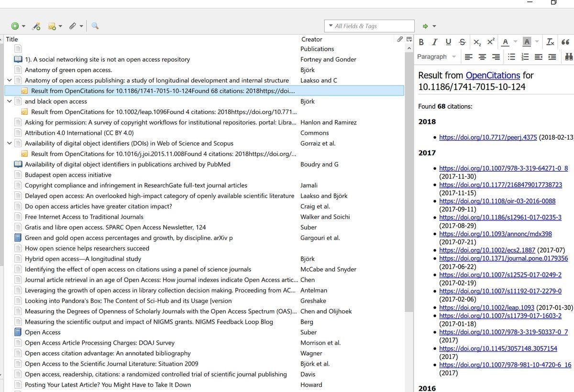574x392 pixels.
Task: Click the green Locate arrow icon
Action: (x=425, y=26)
